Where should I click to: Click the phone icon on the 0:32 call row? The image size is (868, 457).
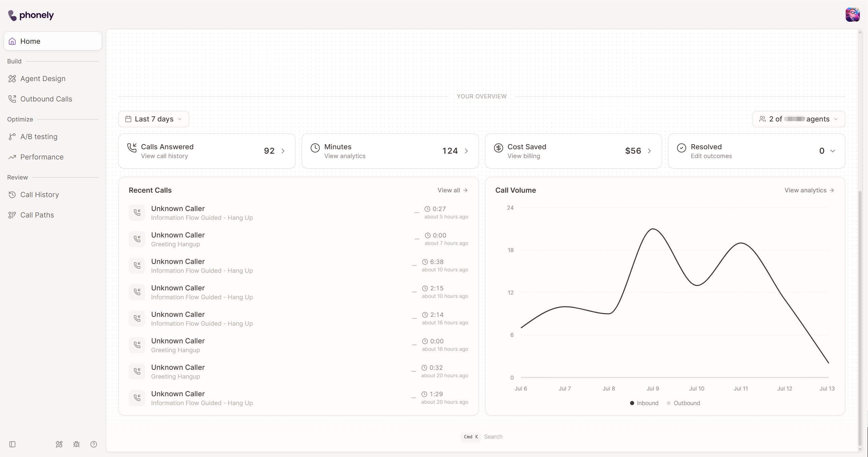pos(137,372)
